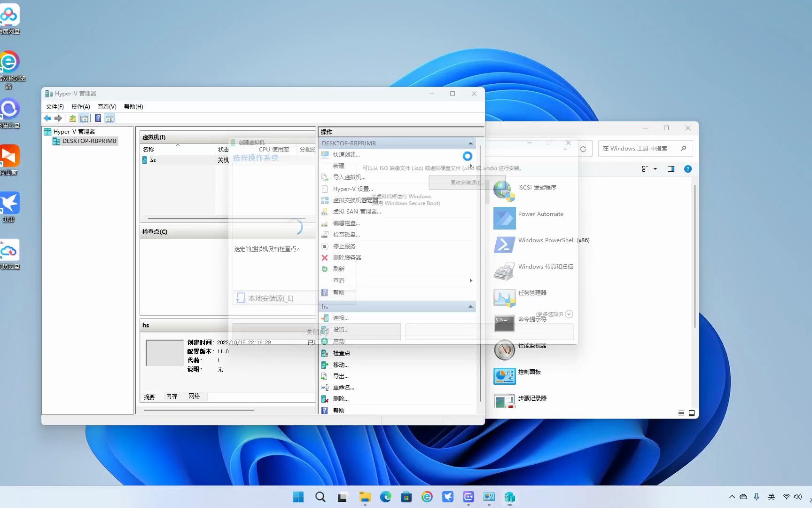Open the Windows Start menu
The width and height of the screenshot is (812, 508).
tap(298, 497)
